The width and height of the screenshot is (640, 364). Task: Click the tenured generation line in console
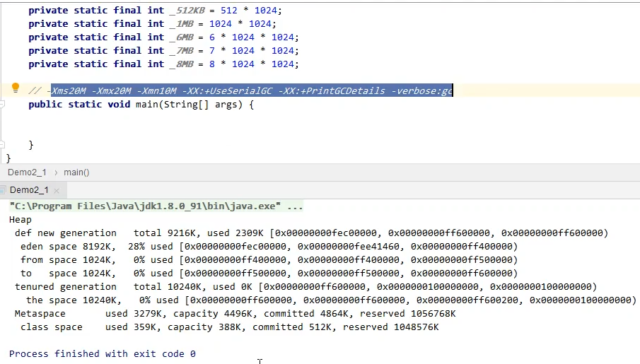pos(306,287)
